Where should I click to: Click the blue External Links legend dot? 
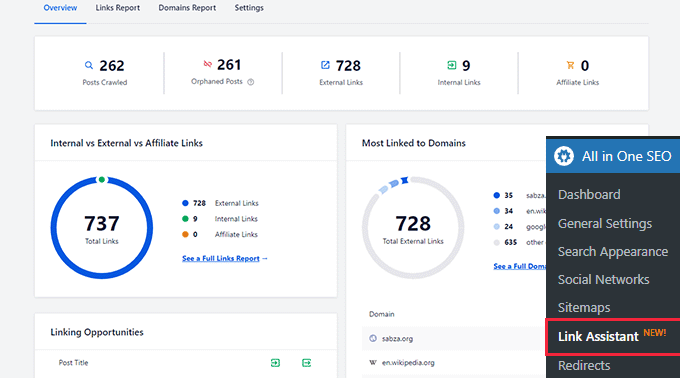(x=185, y=203)
